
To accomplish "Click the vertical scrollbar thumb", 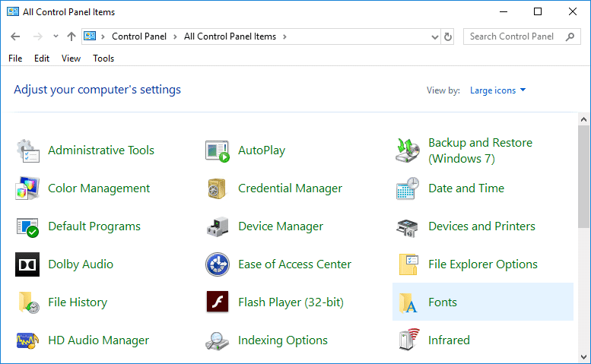I will click(x=583, y=175).
